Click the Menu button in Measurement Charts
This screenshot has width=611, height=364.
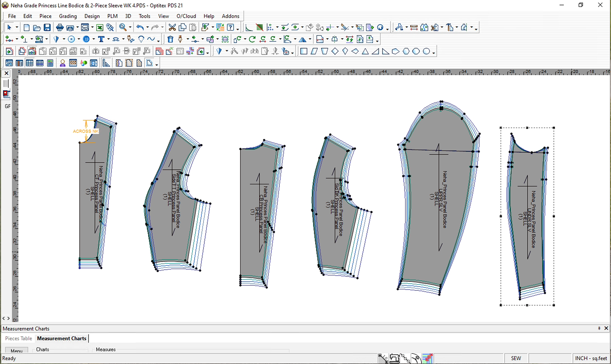16,351
